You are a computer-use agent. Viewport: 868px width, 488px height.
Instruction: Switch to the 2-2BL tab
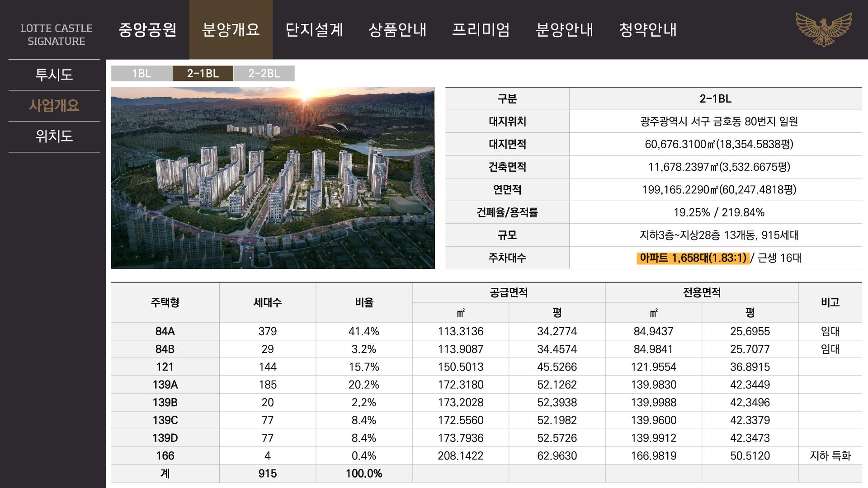(264, 73)
